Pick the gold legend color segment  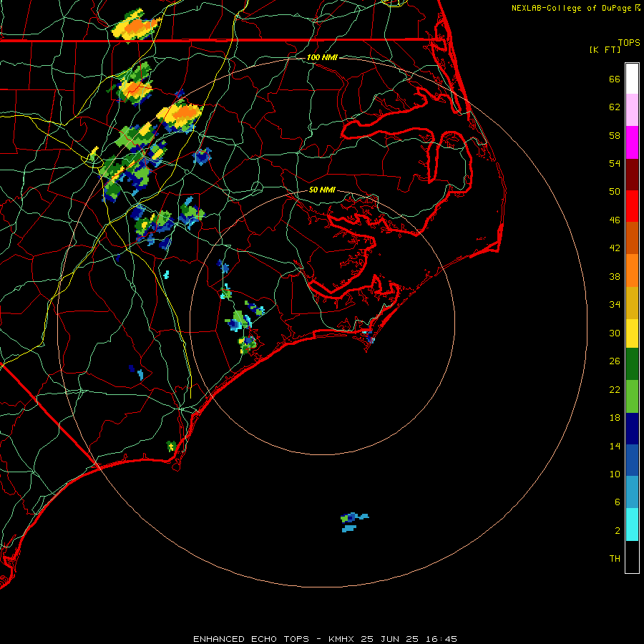click(632, 303)
